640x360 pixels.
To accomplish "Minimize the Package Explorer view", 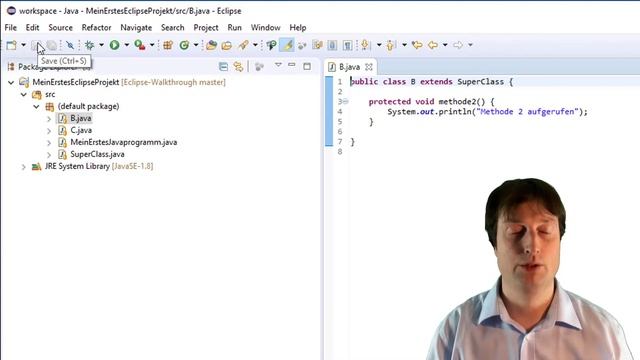I will pyautogui.click(x=291, y=65).
